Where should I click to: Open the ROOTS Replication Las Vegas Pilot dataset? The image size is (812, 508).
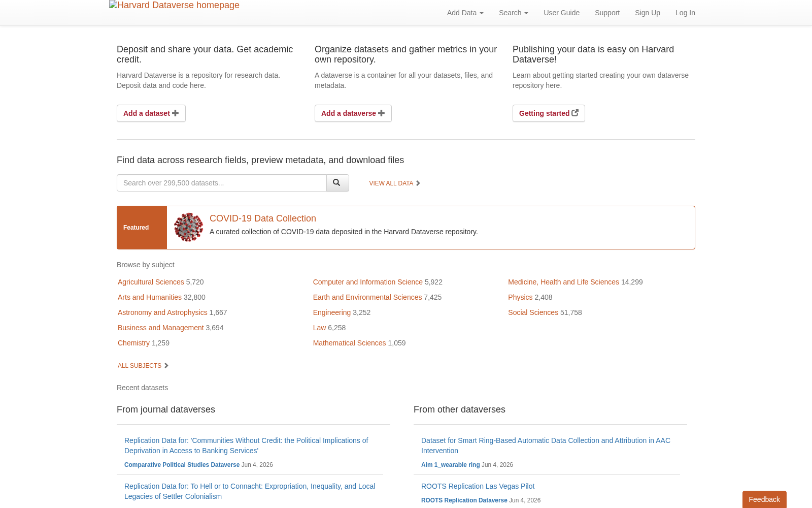(478, 486)
